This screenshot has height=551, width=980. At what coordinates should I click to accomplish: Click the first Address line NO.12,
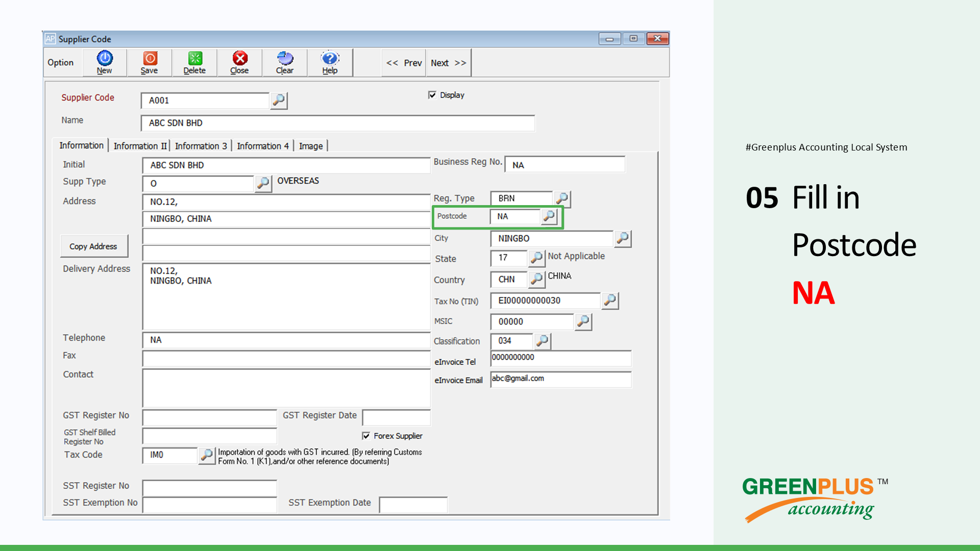pyautogui.click(x=286, y=202)
